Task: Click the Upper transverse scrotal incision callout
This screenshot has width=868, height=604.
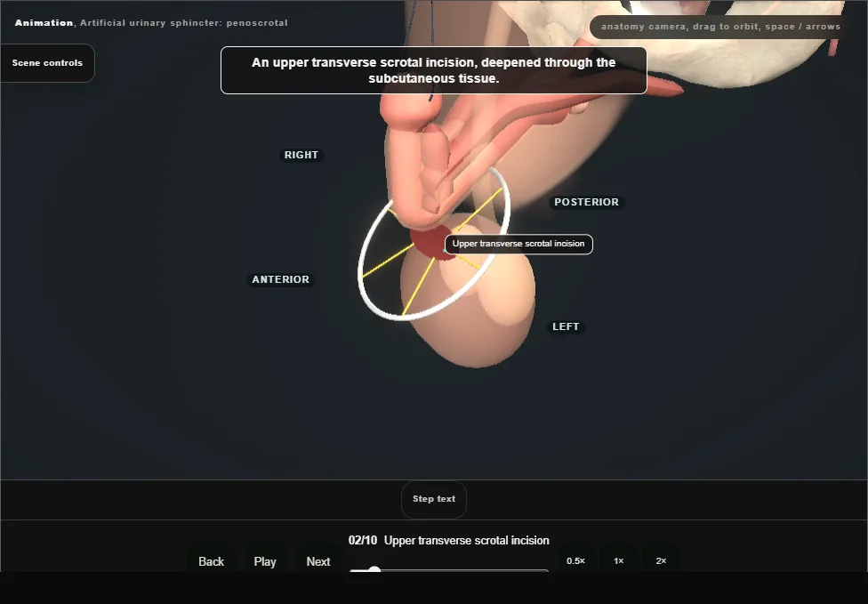Action: tap(518, 244)
